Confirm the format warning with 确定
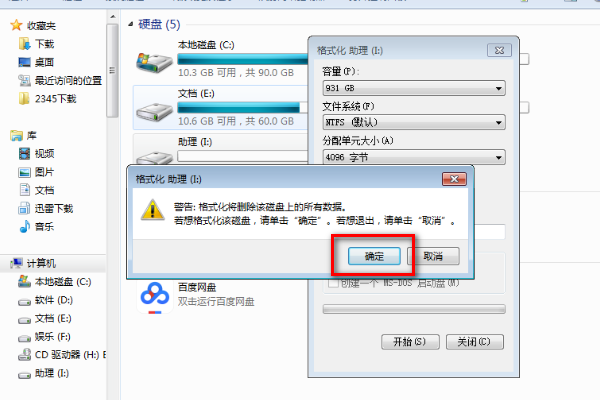This screenshot has width=600, height=400. [374, 256]
